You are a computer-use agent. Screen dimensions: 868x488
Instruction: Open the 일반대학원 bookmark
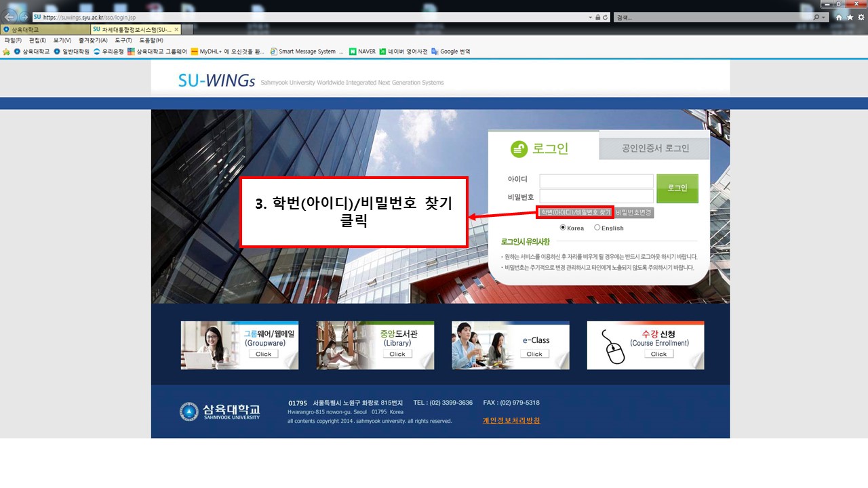click(71, 52)
